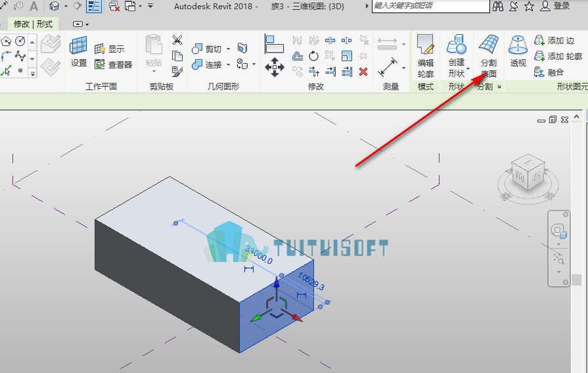
Task: Expand the Cut (剪切) dropdown arrow
Action: coord(229,49)
